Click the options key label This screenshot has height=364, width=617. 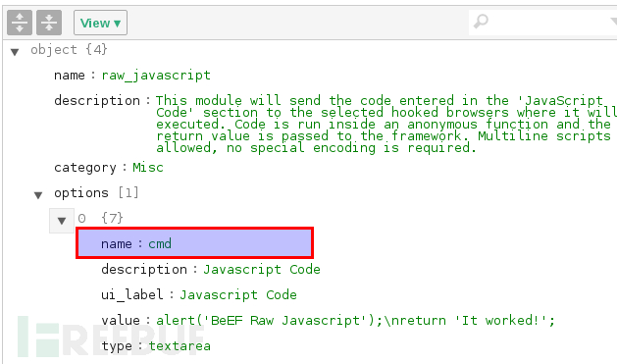(x=81, y=193)
